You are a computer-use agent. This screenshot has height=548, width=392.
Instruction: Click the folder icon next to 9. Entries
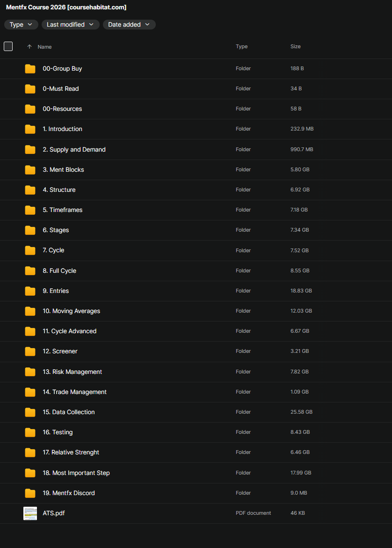pyautogui.click(x=30, y=291)
